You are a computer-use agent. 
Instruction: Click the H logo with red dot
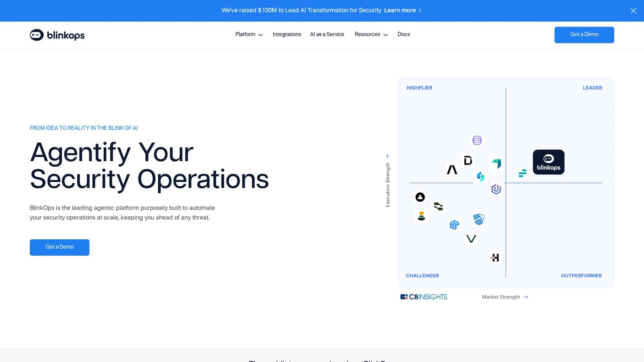pos(495,257)
